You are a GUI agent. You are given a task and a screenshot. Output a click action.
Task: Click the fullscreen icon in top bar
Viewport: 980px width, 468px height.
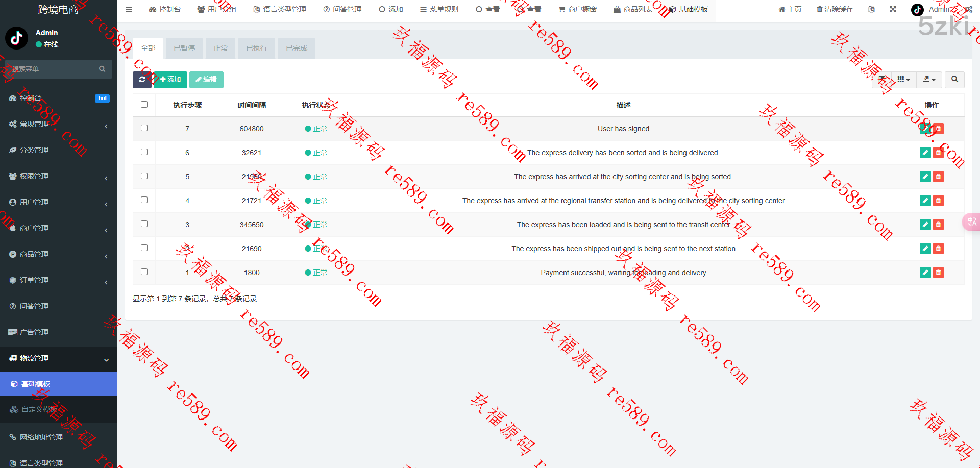(x=893, y=9)
